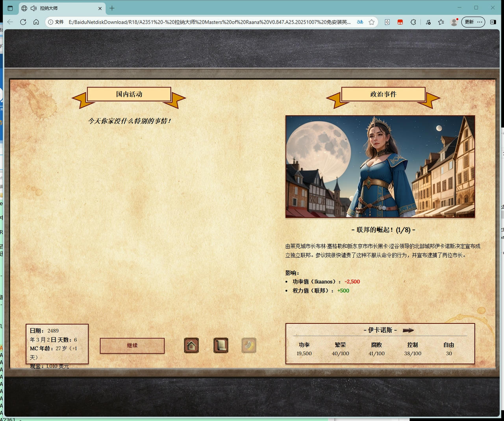Open the Collections star icon
504x421 pixels.
(x=441, y=22)
